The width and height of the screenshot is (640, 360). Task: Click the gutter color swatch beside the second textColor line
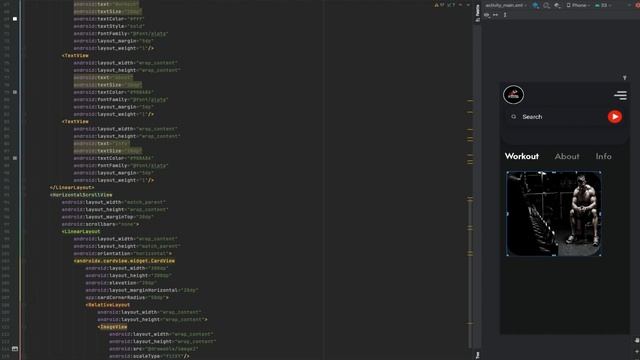coord(15,92)
